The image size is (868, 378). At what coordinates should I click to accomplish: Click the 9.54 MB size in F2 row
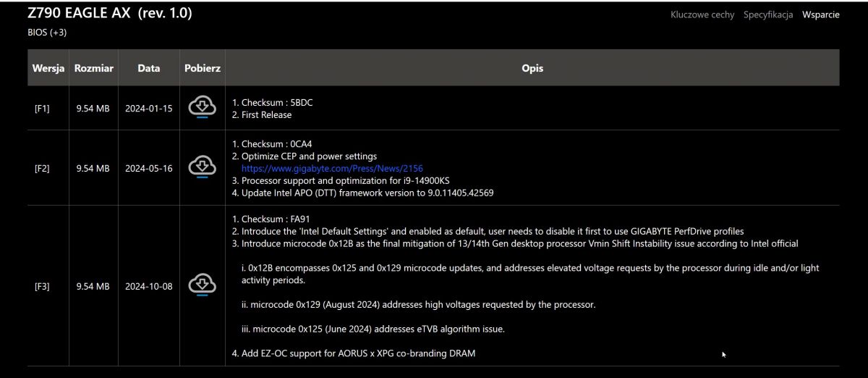(x=93, y=168)
